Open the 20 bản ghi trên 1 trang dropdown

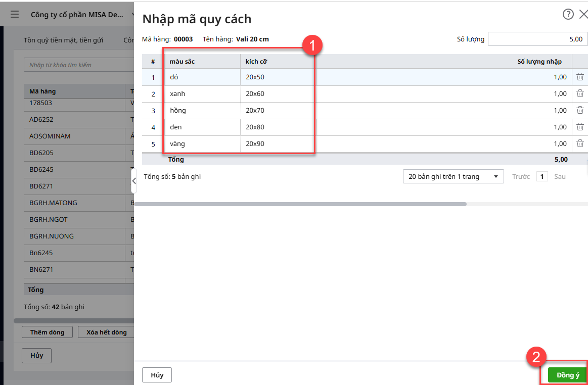[x=453, y=176]
